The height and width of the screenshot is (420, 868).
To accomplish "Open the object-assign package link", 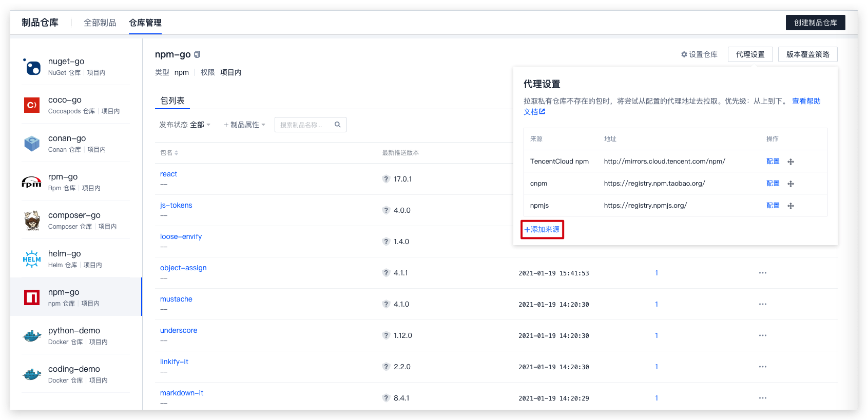I will pos(183,268).
